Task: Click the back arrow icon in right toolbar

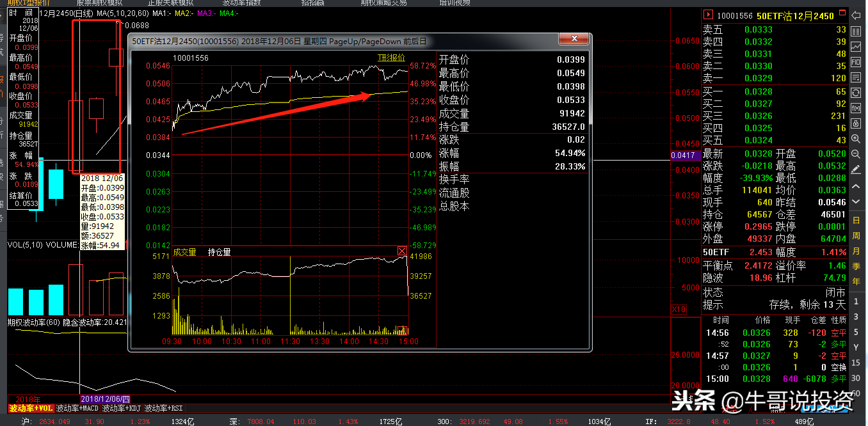Action: pos(855,15)
